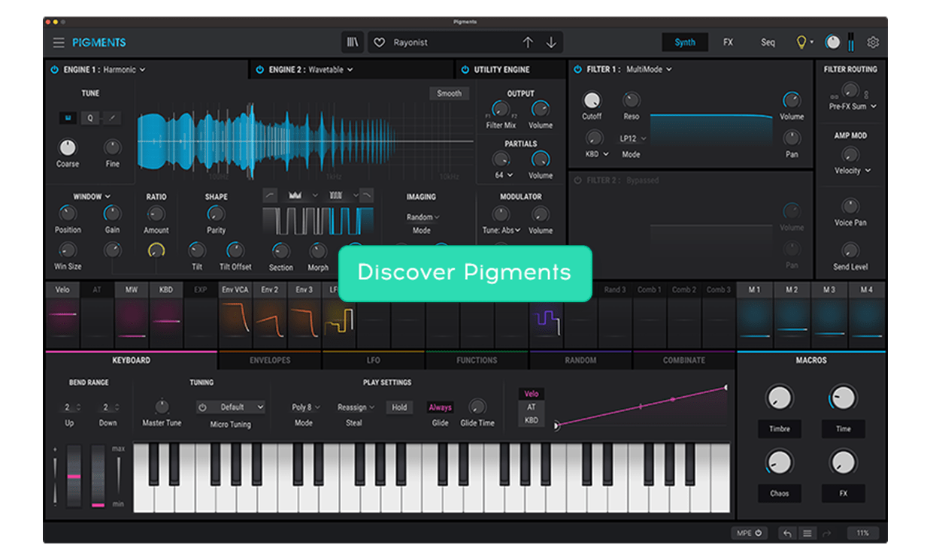The image size is (930, 560).
Task: Open the Pre-FX Sum routing dropdown
Action: pyautogui.click(x=853, y=107)
